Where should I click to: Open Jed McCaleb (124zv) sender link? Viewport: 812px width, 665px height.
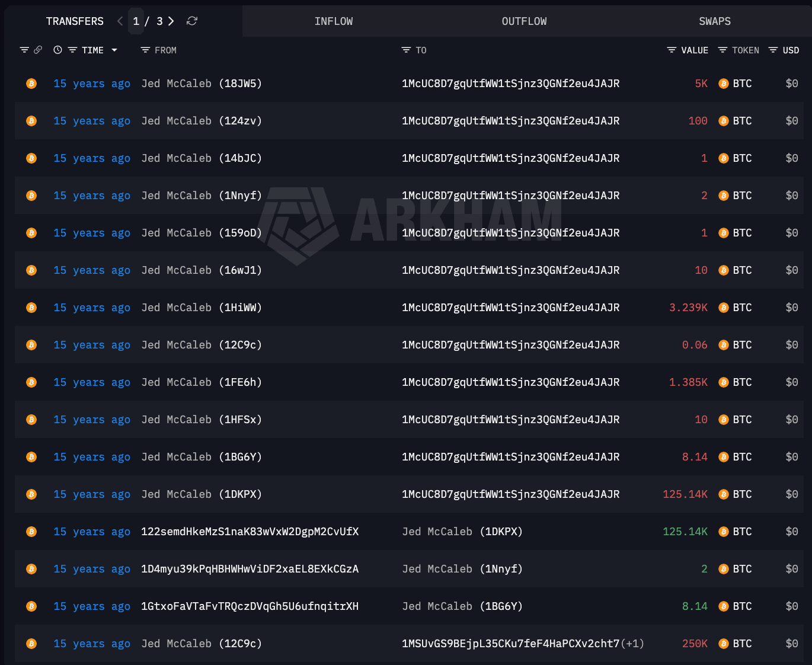click(x=202, y=121)
